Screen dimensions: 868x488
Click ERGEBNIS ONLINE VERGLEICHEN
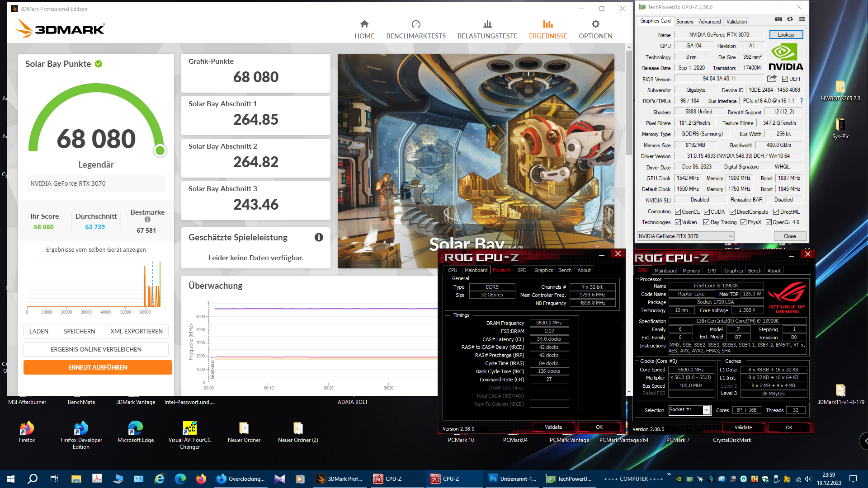click(x=96, y=349)
